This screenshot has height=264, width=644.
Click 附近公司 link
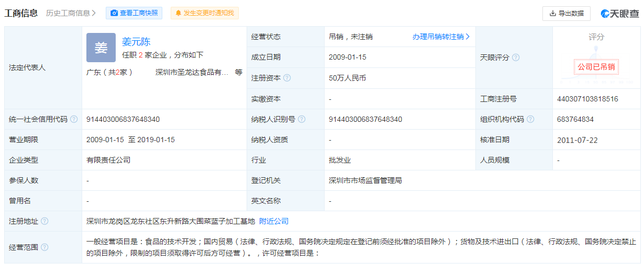pos(274,221)
